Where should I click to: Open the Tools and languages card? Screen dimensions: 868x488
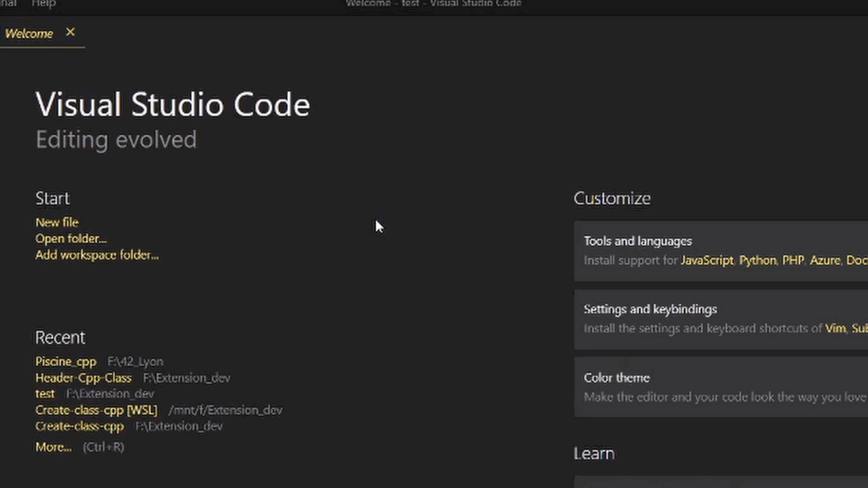pos(637,241)
